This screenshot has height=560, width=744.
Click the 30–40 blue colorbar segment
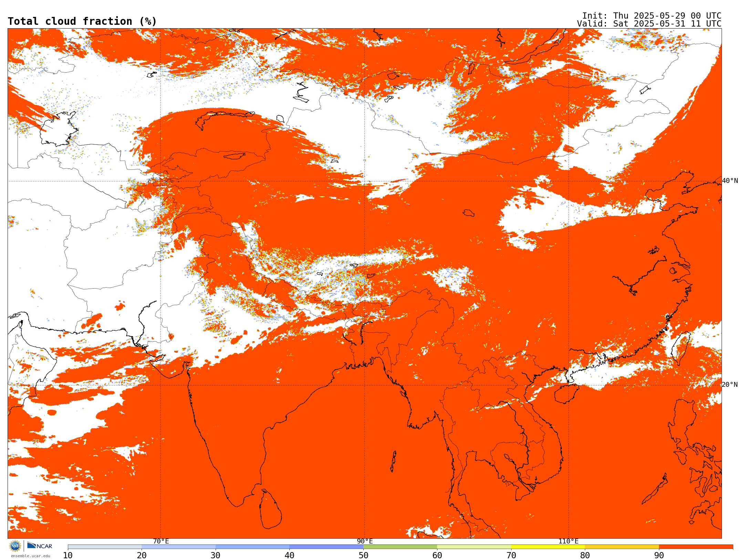(x=252, y=547)
